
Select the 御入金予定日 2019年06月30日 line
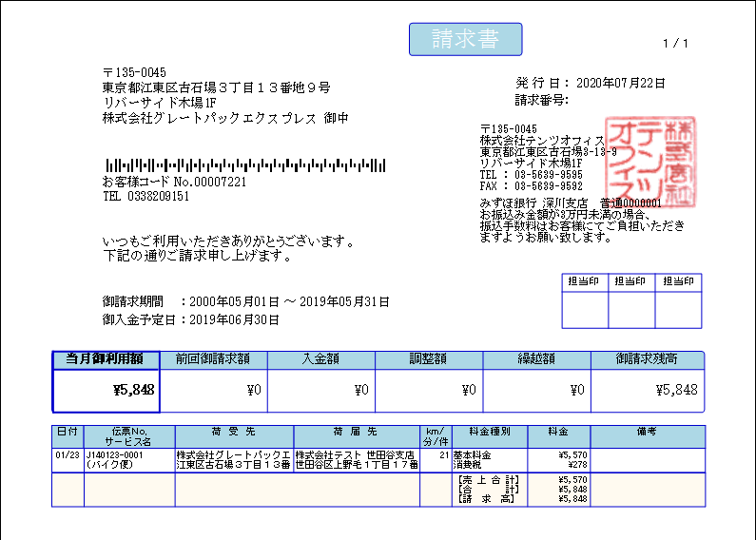click(x=190, y=320)
